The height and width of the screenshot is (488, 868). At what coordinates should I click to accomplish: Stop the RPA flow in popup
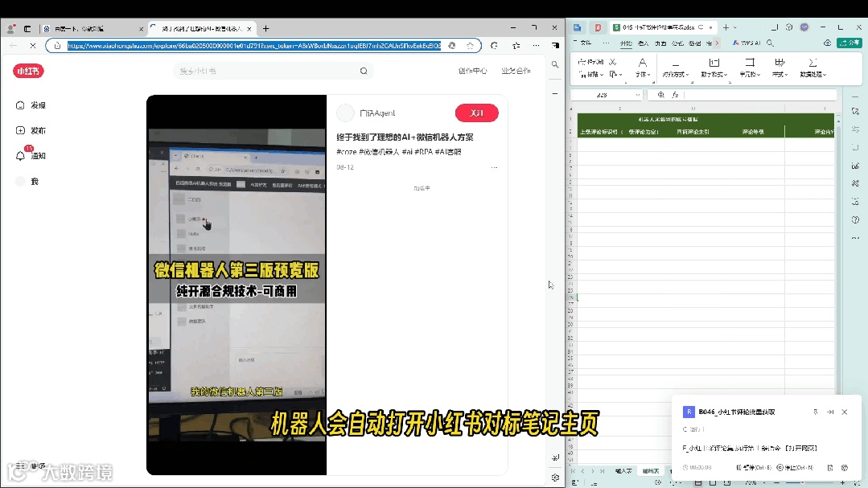click(795, 468)
